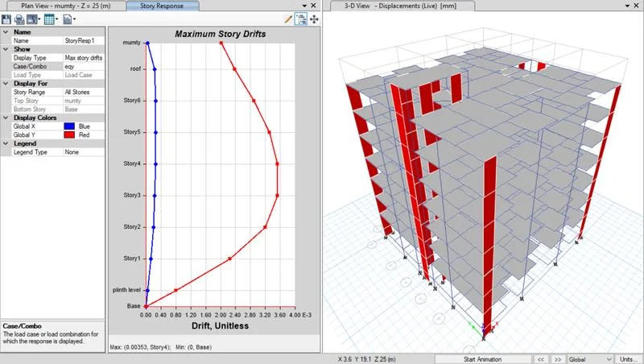Click the Max: (0.00353, Story4) status text
The height and width of the screenshot is (364, 644).
(x=140, y=347)
